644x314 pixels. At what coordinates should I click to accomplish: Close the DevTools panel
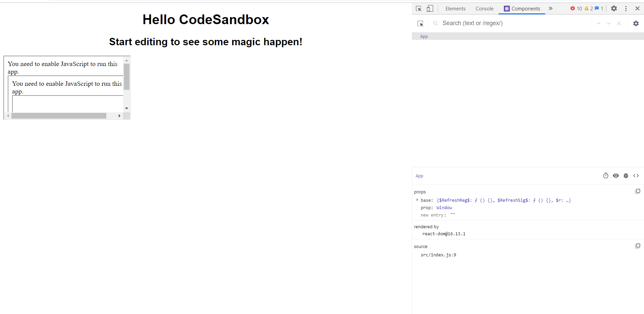point(637,9)
